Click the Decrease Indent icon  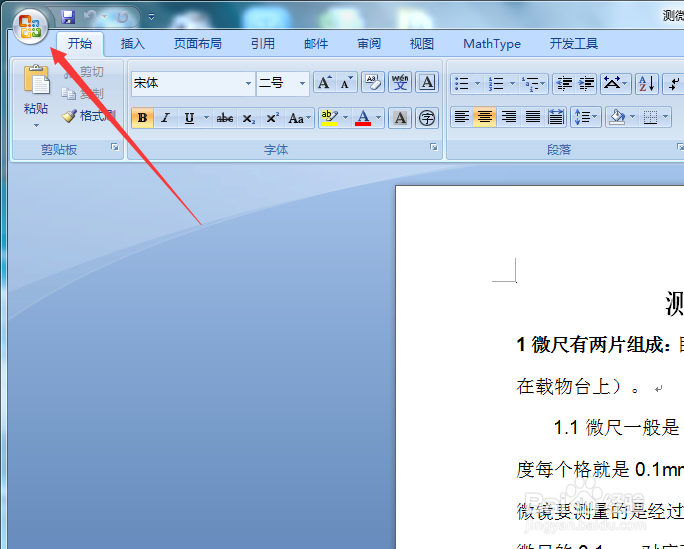(x=564, y=83)
